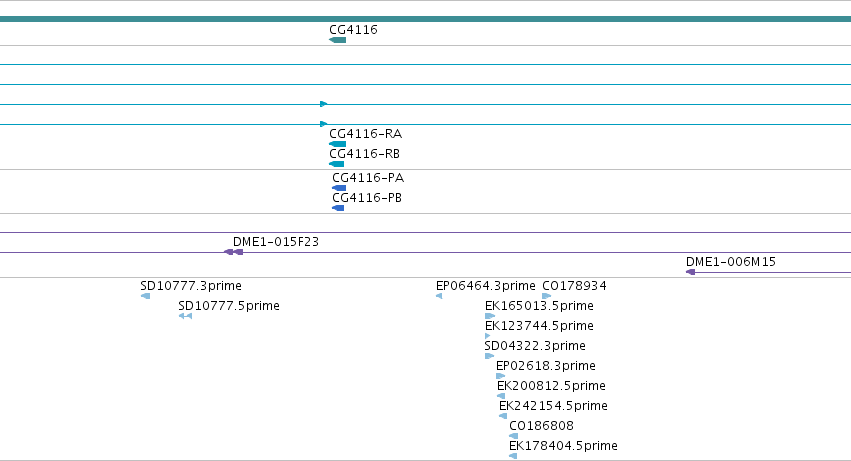This screenshot has width=851, height=461.
Task: Select the EK165013.5prime arrow glyph
Action: [490, 316]
